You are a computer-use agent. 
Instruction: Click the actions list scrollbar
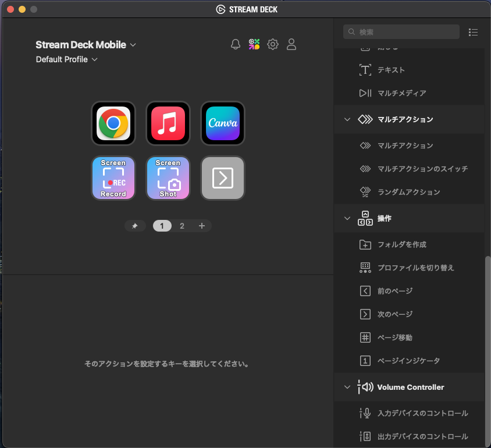click(488, 351)
